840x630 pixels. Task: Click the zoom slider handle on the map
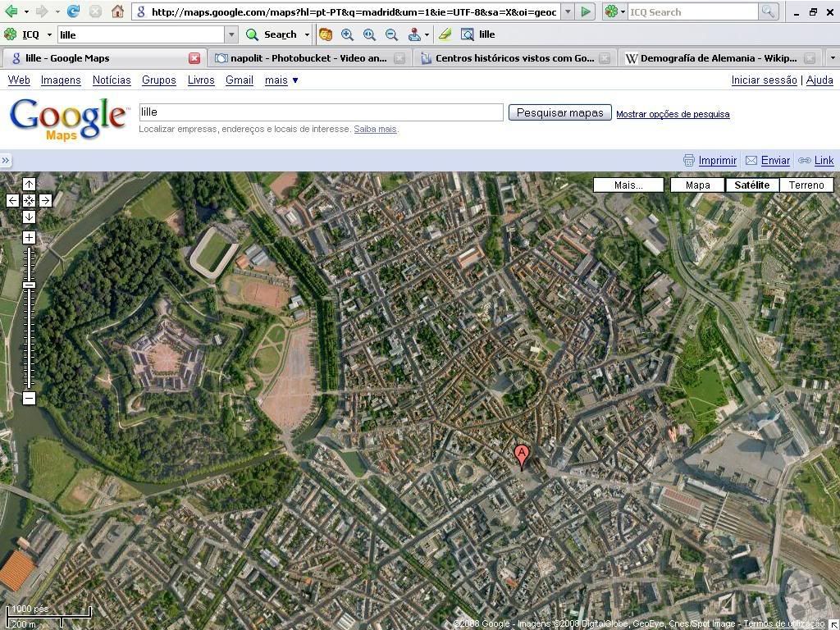click(x=29, y=285)
